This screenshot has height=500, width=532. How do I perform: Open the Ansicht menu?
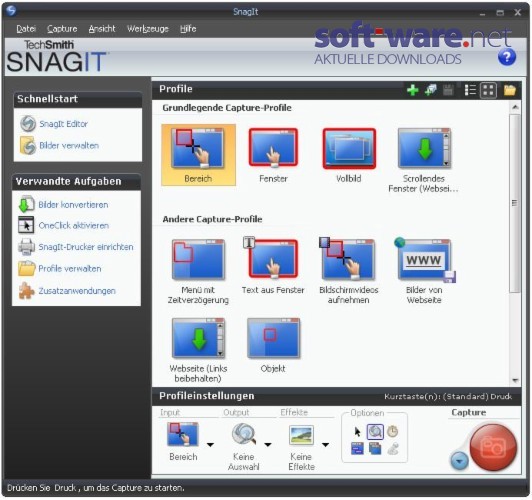tap(102, 29)
